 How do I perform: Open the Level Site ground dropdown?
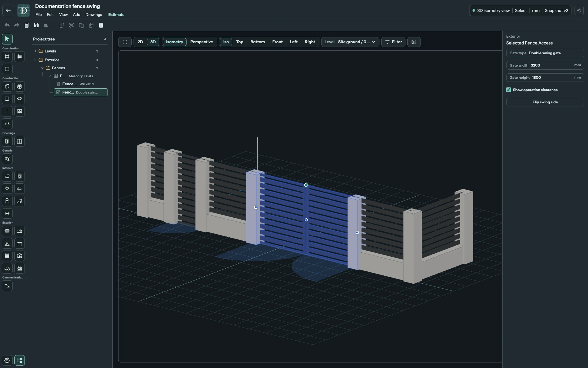[x=350, y=42]
